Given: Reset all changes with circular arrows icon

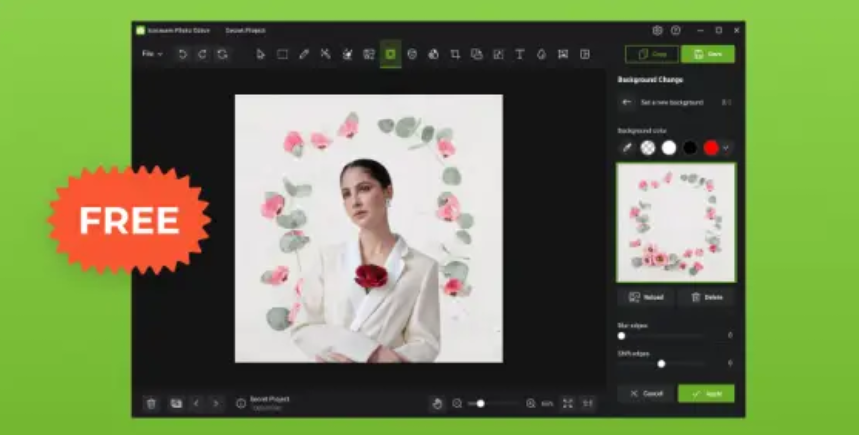Looking at the screenshot, I should (x=222, y=54).
